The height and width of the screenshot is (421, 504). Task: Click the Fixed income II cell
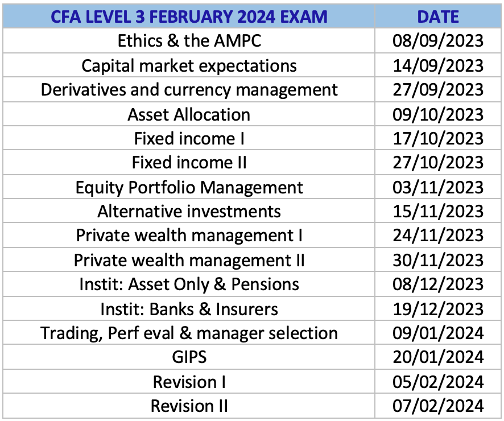tap(189, 163)
